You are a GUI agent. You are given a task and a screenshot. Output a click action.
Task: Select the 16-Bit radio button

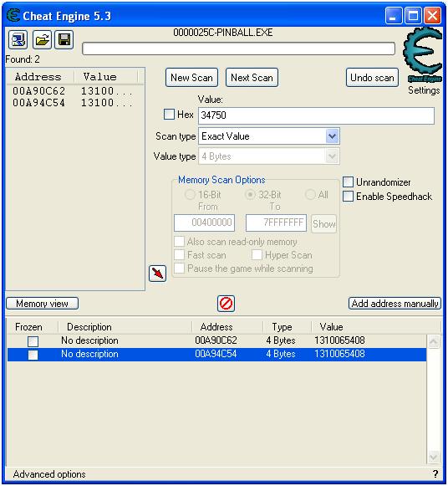(x=190, y=195)
